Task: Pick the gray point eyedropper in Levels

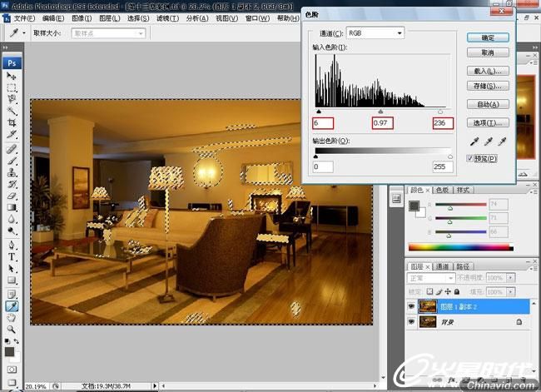Action: point(489,141)
